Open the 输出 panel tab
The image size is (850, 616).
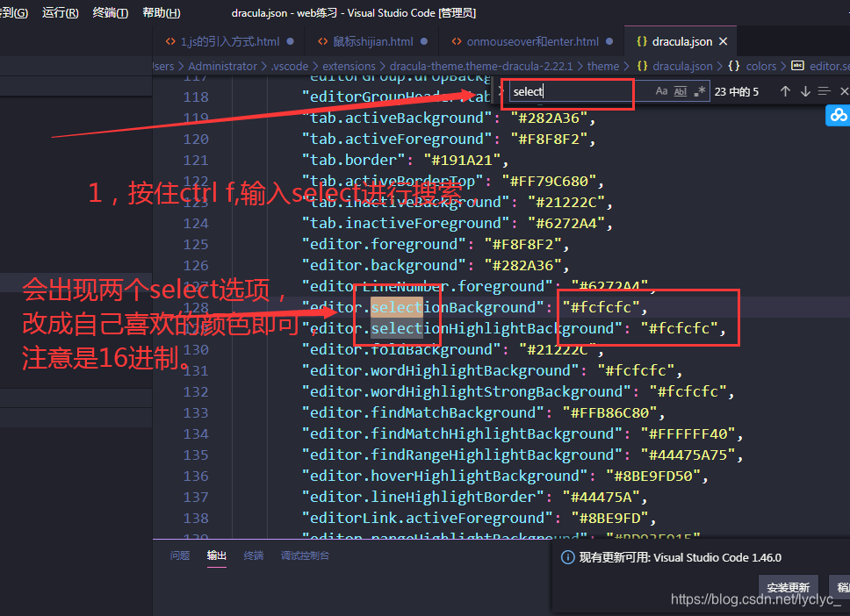tap(216, 555)
